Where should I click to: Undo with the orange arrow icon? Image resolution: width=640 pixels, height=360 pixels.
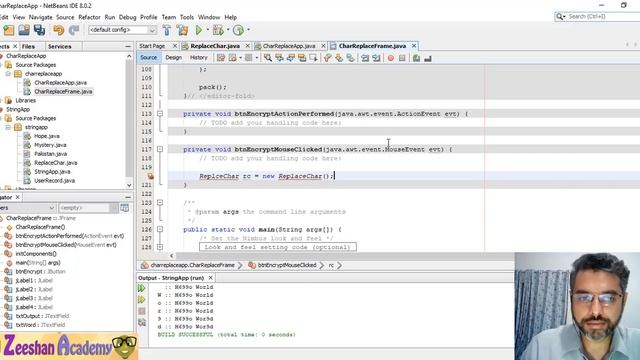(58, 30)
